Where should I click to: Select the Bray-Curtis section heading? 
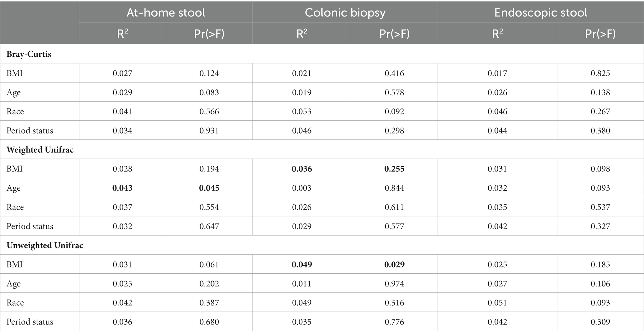[x=29, y=54]
